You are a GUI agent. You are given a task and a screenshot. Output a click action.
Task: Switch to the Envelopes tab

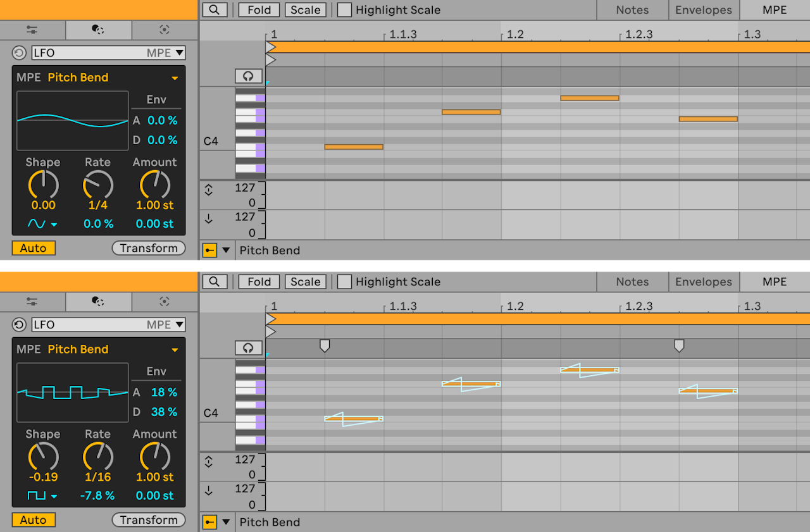703,9
